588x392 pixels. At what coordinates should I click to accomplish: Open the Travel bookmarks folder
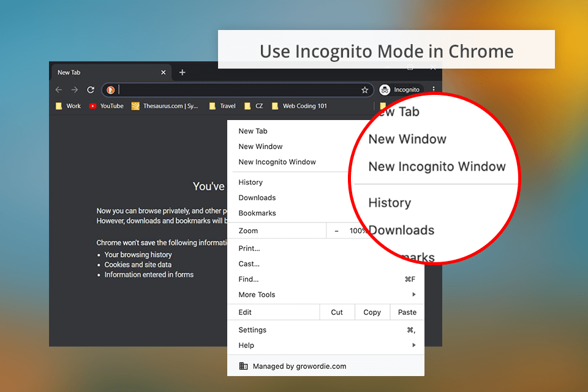[x=222, y=106]
